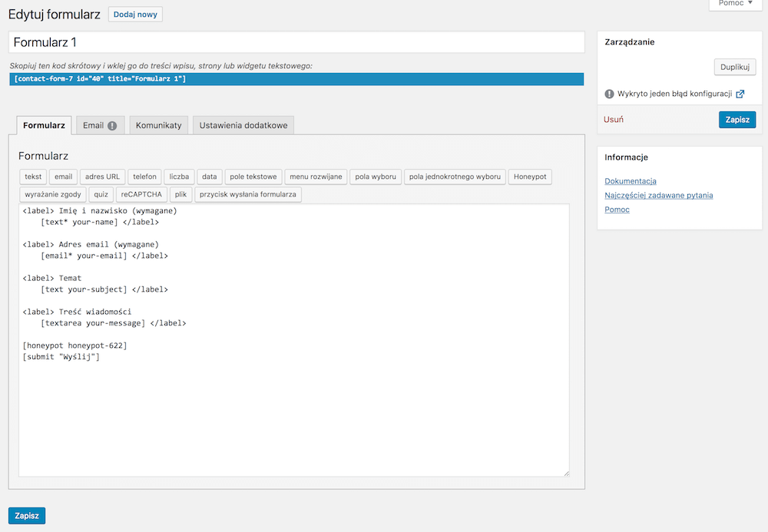Click the Temat label line
768x532 pixels.
pos(52,278)
